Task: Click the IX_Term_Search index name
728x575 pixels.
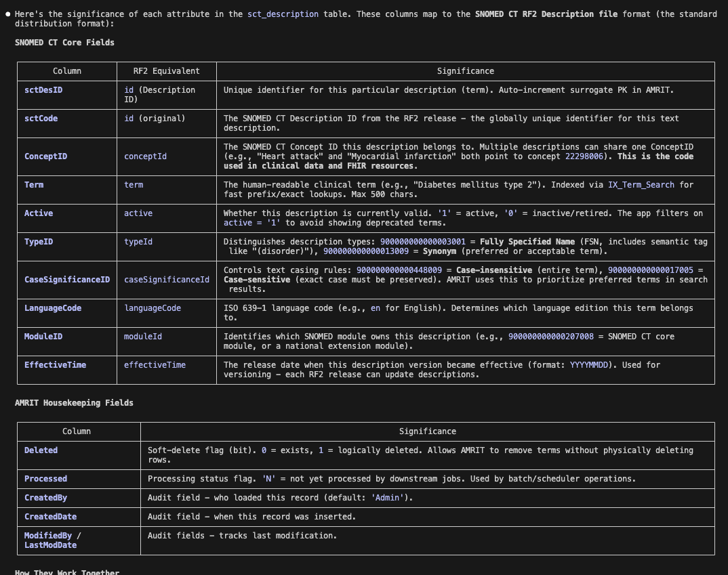Action: [641, 185]
